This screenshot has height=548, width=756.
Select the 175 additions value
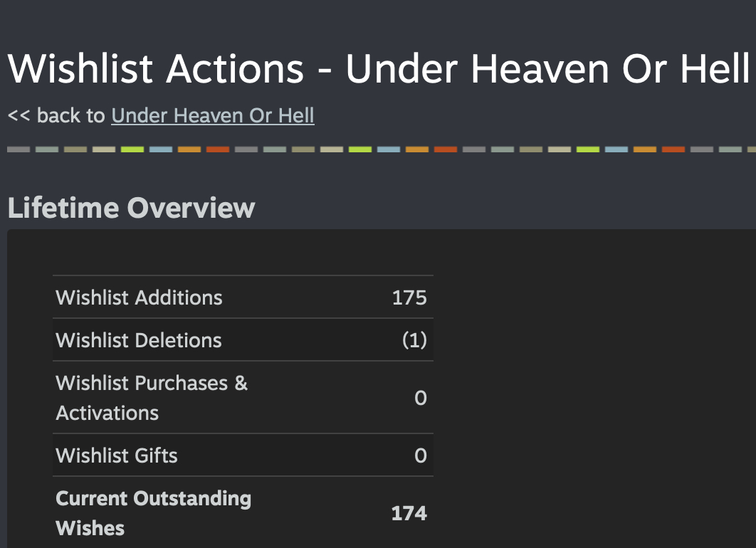coord(409,297)
